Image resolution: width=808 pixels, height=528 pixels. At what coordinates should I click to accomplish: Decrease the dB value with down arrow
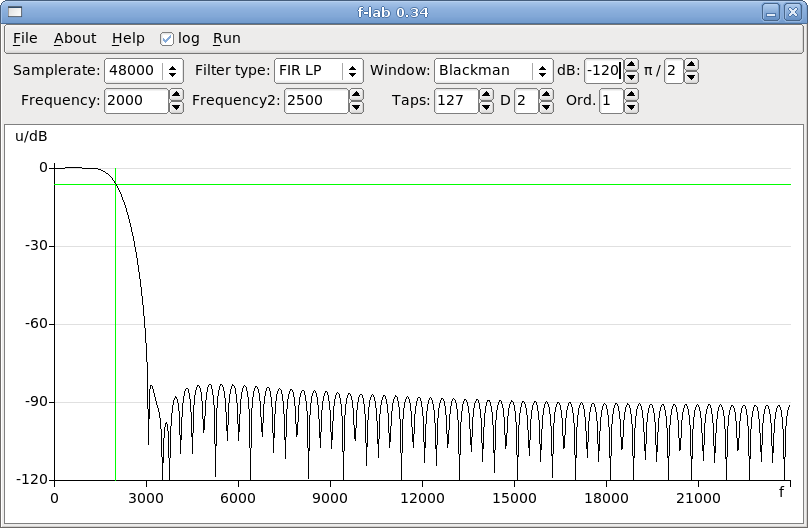click(x=631, y=77)
